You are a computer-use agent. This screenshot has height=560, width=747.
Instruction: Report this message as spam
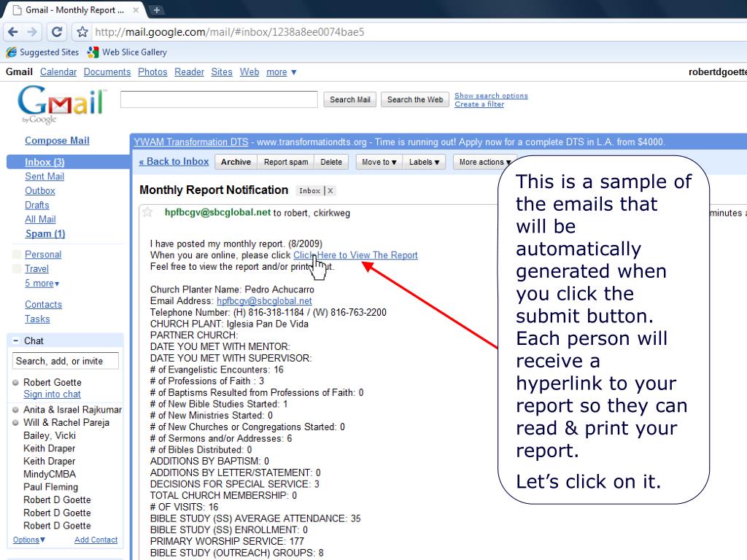click(286, 162)
